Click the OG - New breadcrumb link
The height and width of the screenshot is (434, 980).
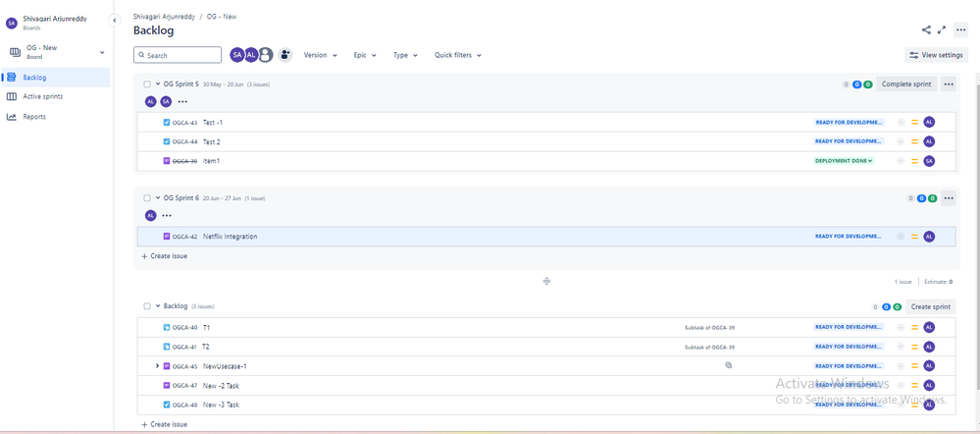(x=222, y=17)
